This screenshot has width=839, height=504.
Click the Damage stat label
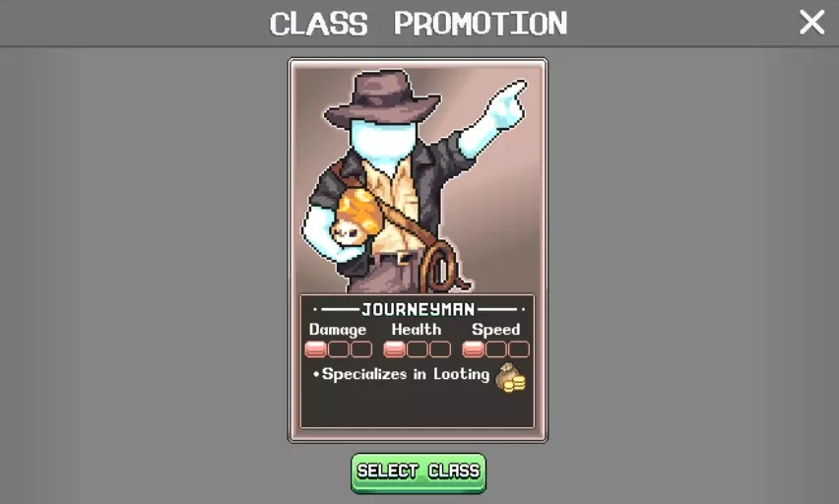338,330
